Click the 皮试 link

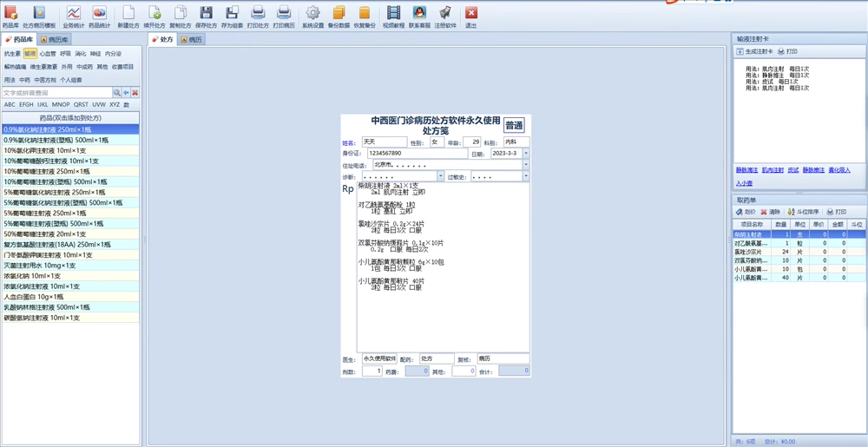[x=793, y=170]
